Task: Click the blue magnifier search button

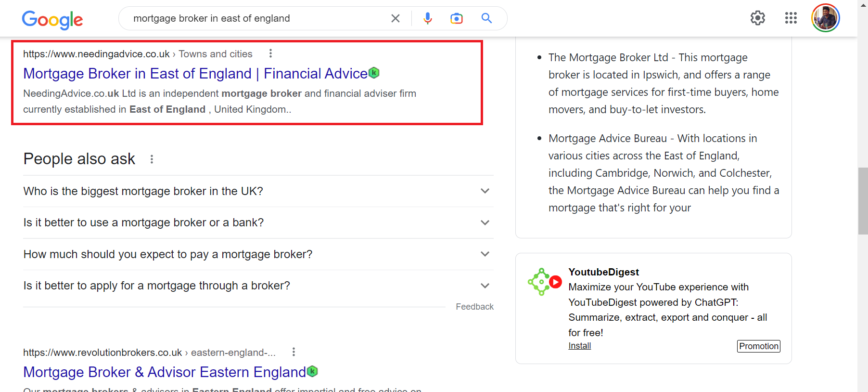Action: coord(486,18)
